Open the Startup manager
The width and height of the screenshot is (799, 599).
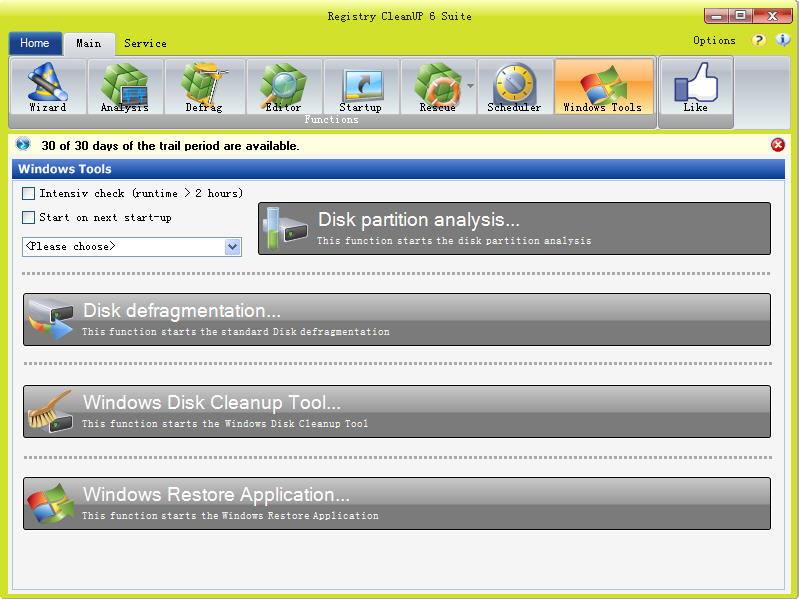pos(361,87)
